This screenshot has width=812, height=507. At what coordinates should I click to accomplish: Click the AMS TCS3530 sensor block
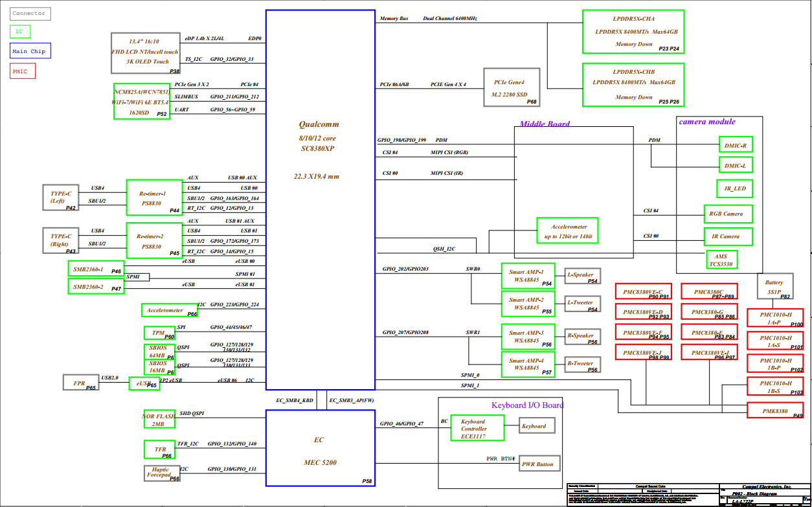[x=721, y=260]
